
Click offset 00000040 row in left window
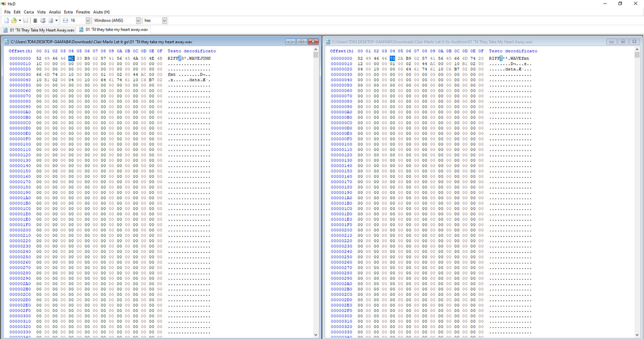coord(20,80)
